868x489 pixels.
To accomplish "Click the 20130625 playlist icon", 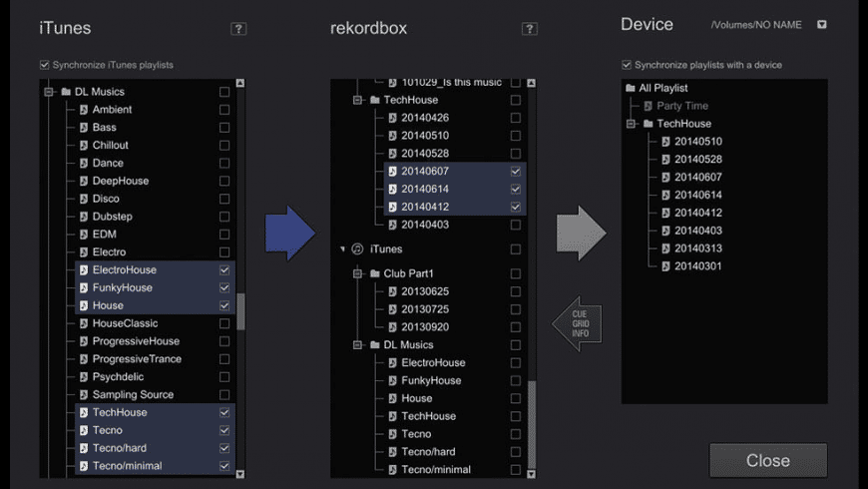I will (x=392, y=291).
